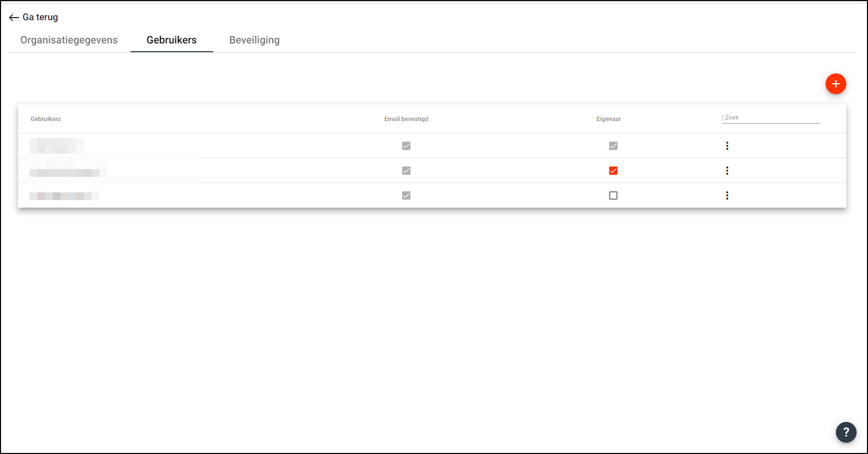
Task: Click the Zoek search field
Action: pyautogui.click(x=771, y=118)
